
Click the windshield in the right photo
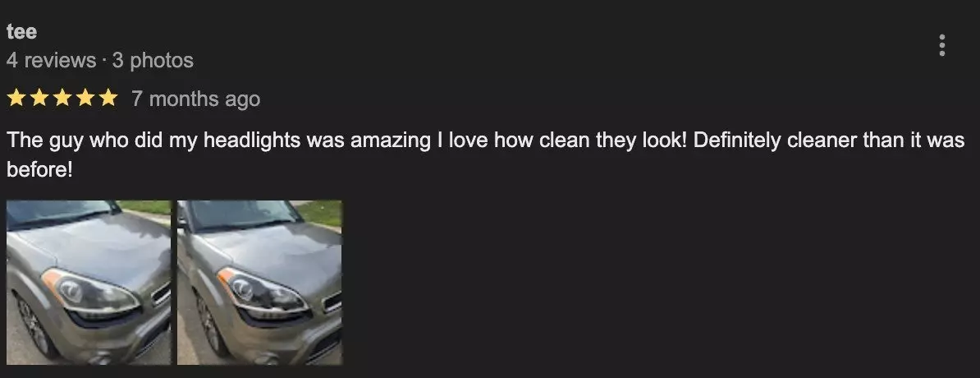click(240, 214)
